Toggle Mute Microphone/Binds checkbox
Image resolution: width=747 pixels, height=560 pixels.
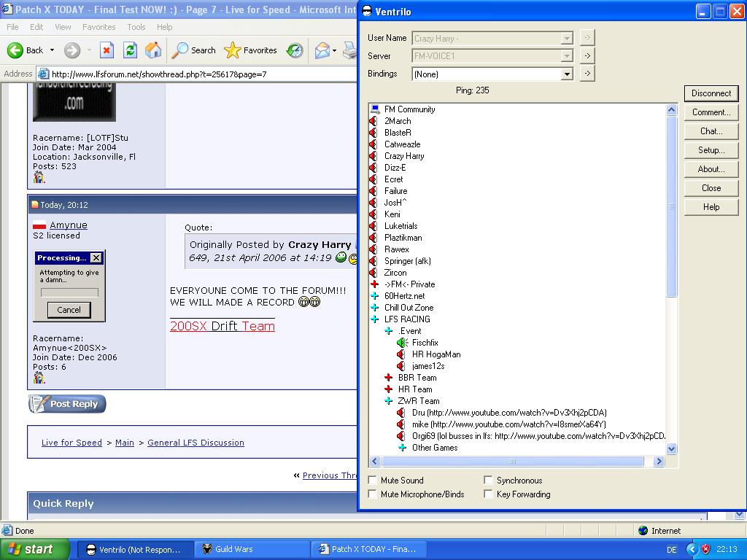point(373,494)
